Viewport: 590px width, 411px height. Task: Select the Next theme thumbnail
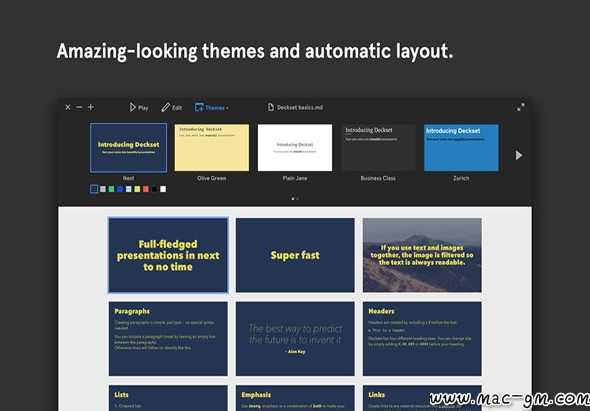pyautogui.click(x=128, y=148)
